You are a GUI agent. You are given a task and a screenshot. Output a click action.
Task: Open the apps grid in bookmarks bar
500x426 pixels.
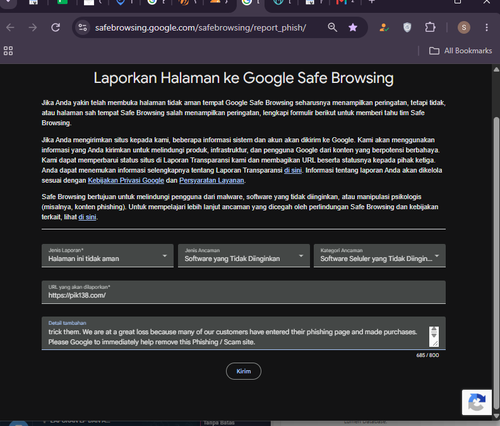[x=8, y=51]
